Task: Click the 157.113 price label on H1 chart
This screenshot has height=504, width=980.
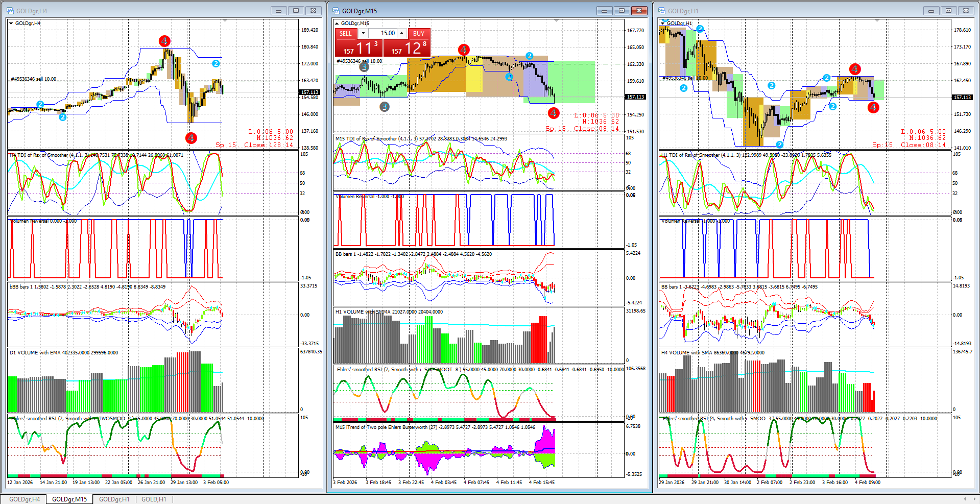Action: coord(962,98)
